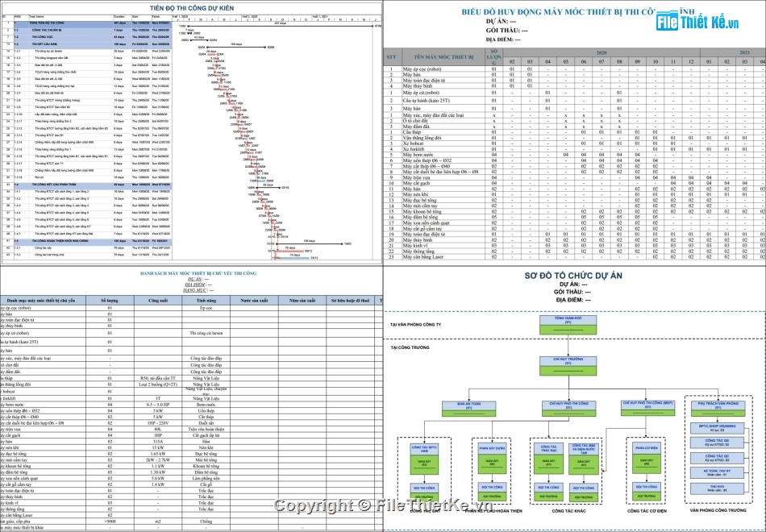Screen dimensions: 766x532
Task: Click Vận thăng lồng đôi in mobilization chart
Action: click(422, 138)
